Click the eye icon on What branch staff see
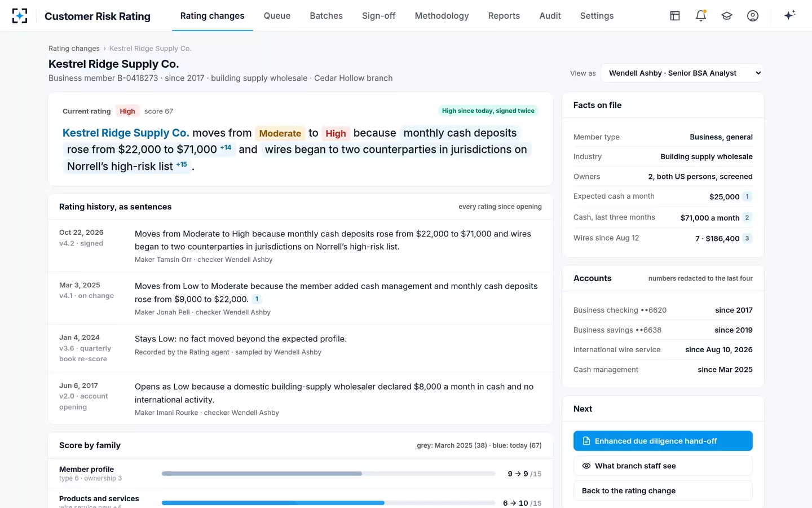 (586, 466)
